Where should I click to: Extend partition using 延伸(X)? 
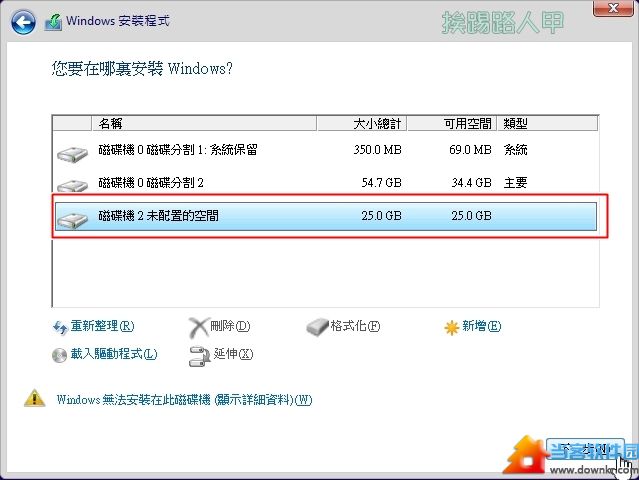234,354
